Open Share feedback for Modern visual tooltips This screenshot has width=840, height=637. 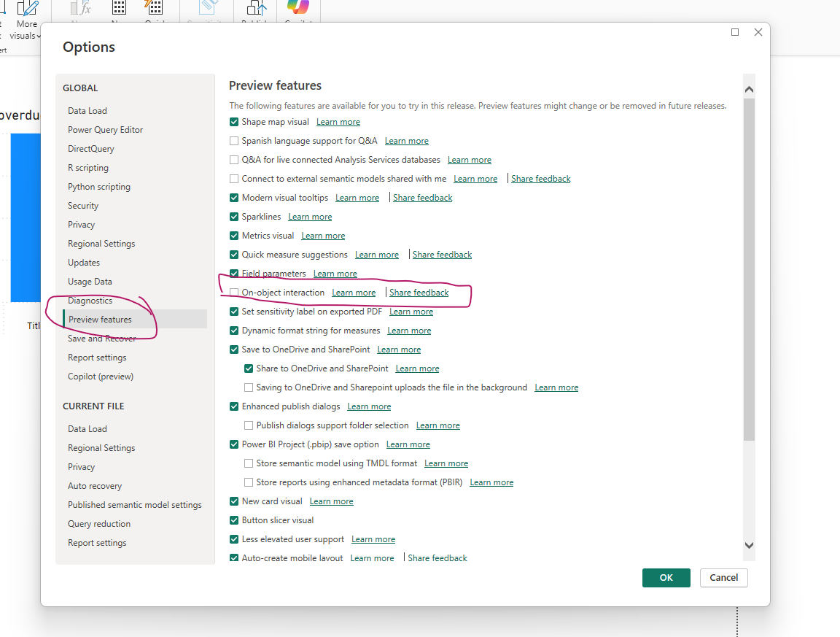(423, 197)
